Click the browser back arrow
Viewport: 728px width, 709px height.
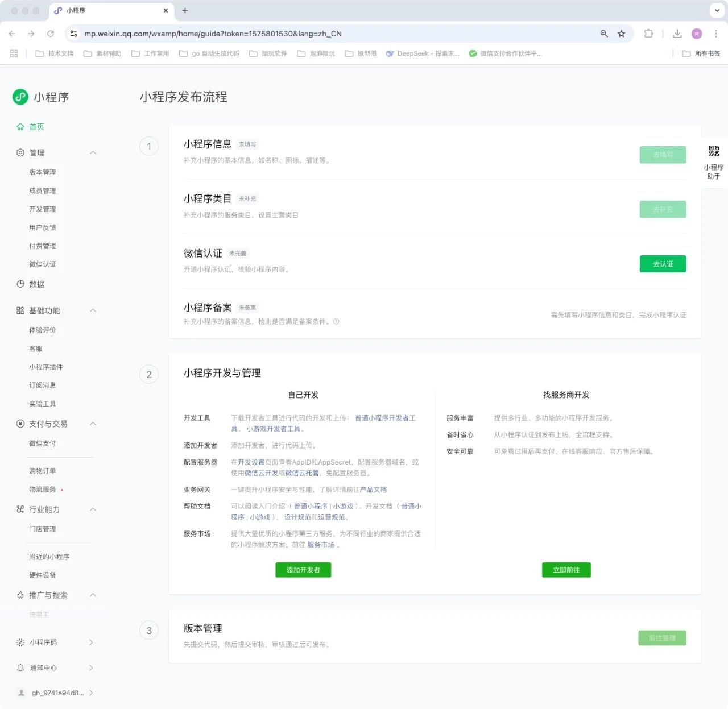(x=12, y=34)
